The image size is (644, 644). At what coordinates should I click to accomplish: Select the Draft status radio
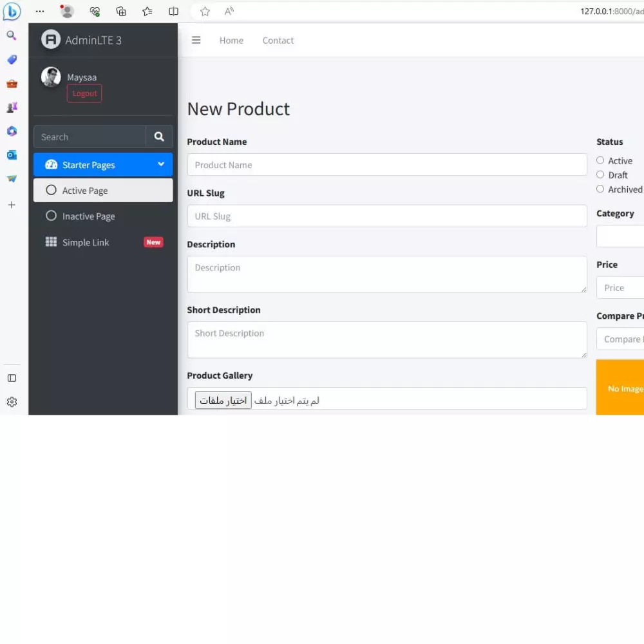tap(600, 175)
